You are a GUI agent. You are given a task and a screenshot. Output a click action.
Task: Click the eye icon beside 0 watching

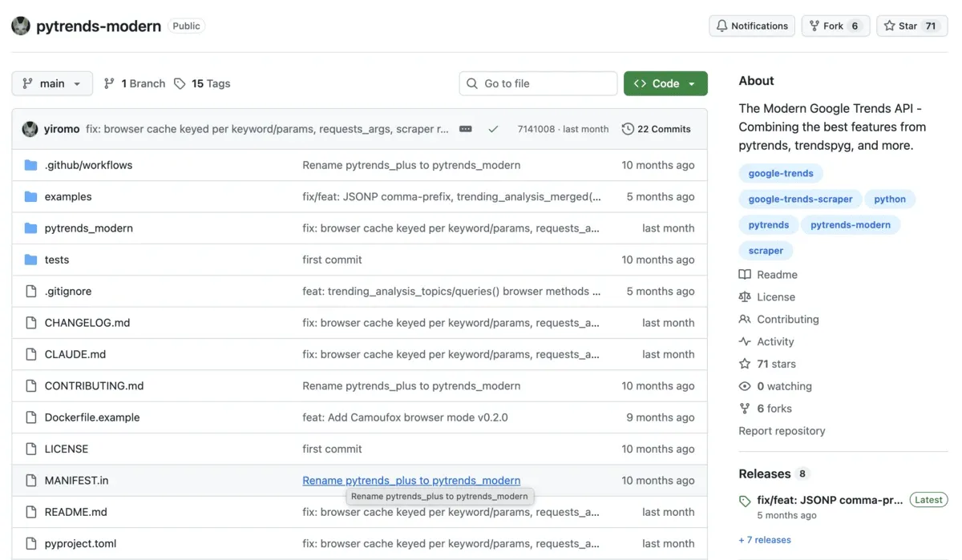click(x=745, y=386)
